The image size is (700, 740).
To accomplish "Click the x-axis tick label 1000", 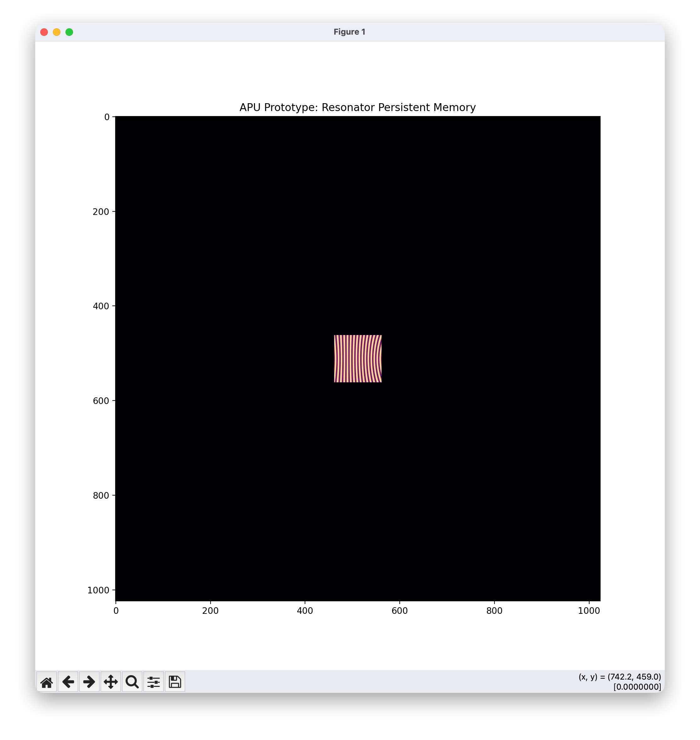I will pos(589,611).
